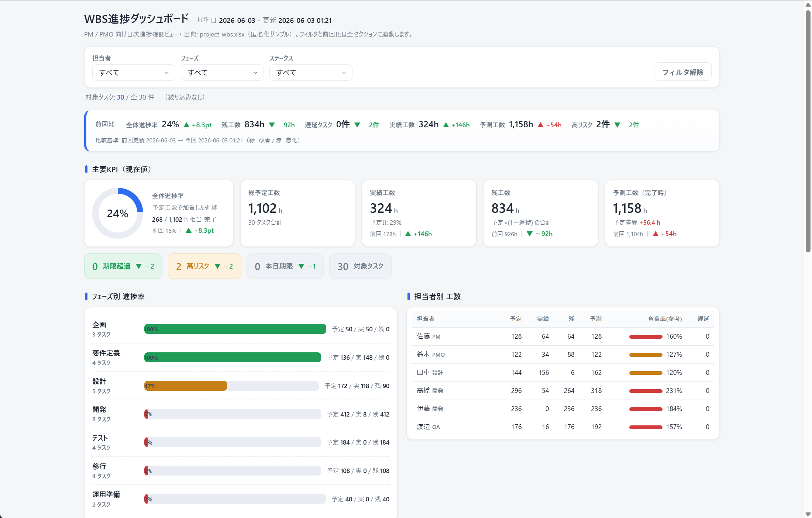
Task: Expand the ステータス filter dropdown
Action: [310, 73]
